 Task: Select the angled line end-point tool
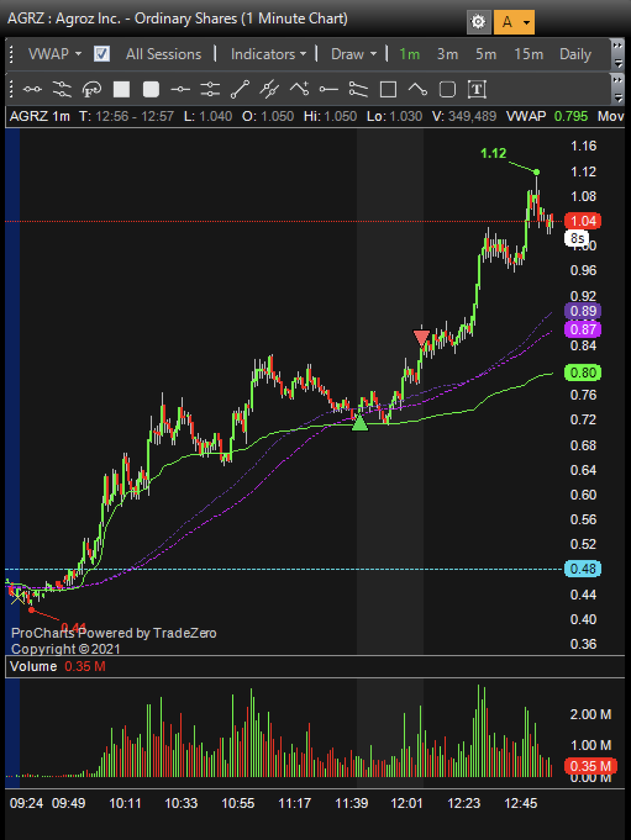pyautogui.click(x=418, y=90)
